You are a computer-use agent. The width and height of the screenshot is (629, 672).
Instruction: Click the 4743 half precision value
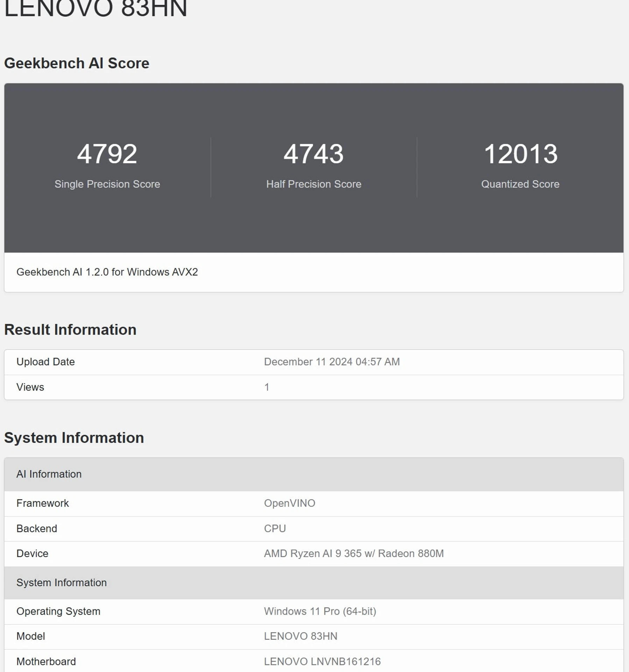pos(313,154)
